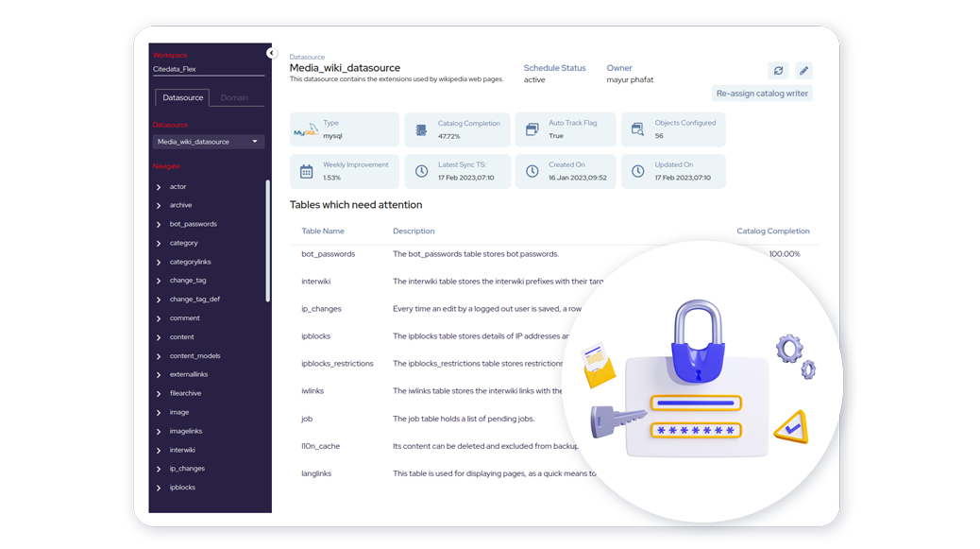Collapse the sidebar with arrow icon

(272, 54)
